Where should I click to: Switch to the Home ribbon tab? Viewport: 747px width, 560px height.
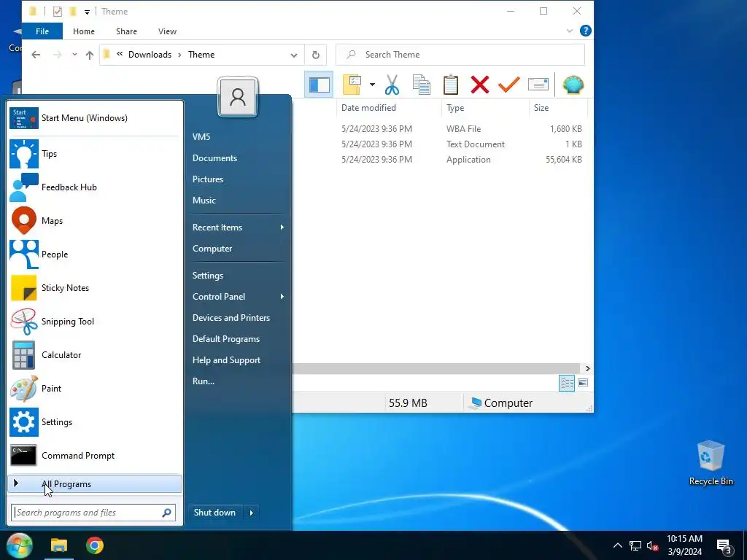[84, 31]
